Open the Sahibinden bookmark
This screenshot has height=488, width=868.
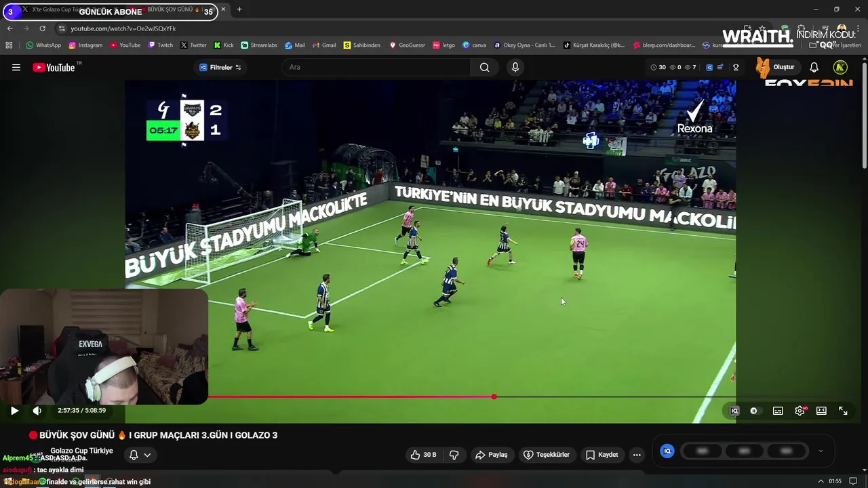(362, 45)
